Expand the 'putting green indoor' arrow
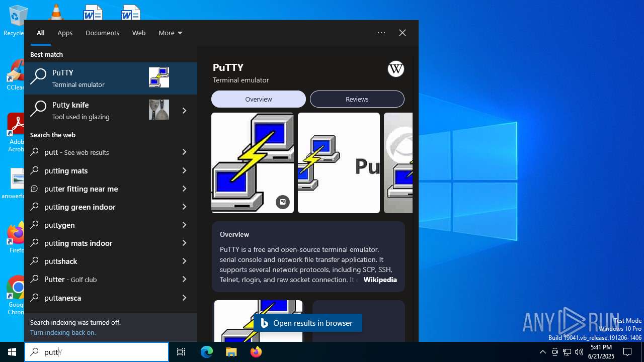 point(184,207)
